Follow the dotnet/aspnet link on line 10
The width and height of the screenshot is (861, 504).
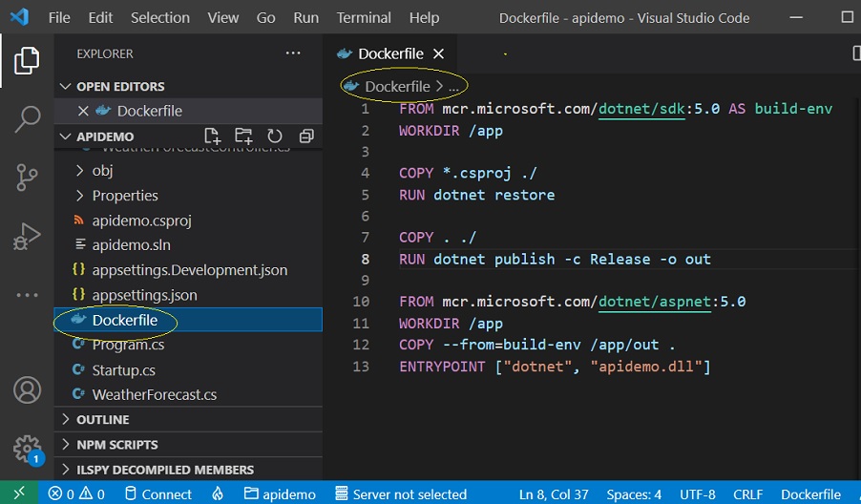click(655, 302)
